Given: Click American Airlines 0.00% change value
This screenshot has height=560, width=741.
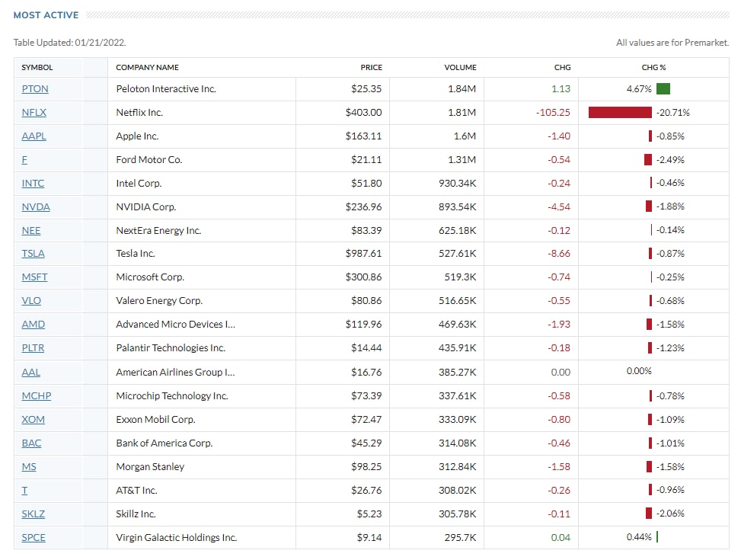Looking at the screenshot, I should click(x=639, y=371).
